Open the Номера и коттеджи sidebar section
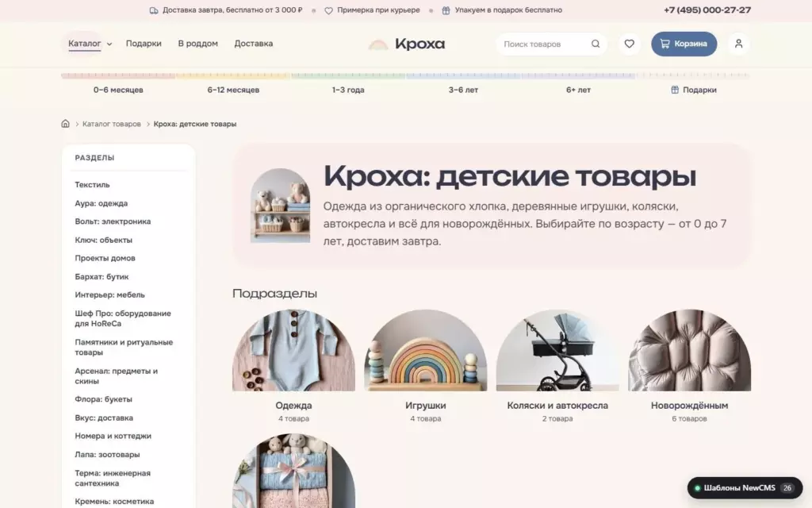 click(x=113, y=436)
